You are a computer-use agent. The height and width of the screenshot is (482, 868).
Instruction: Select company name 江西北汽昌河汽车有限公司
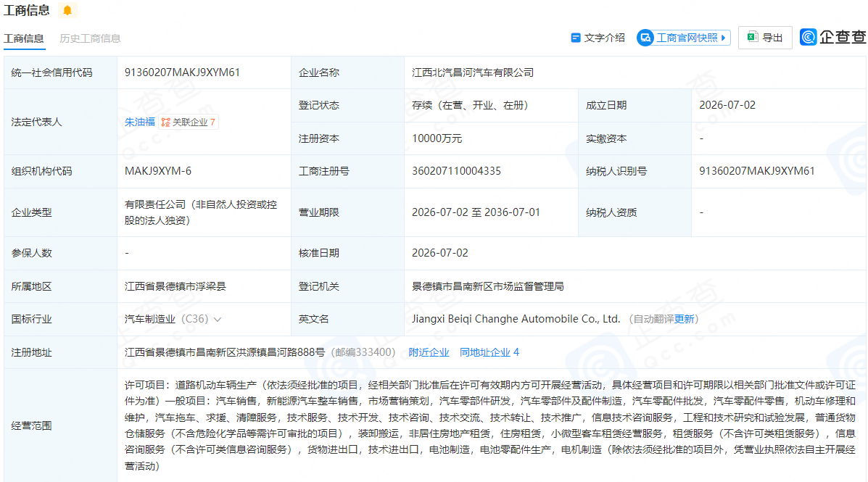pyautogui.click(x=473, y=72)
